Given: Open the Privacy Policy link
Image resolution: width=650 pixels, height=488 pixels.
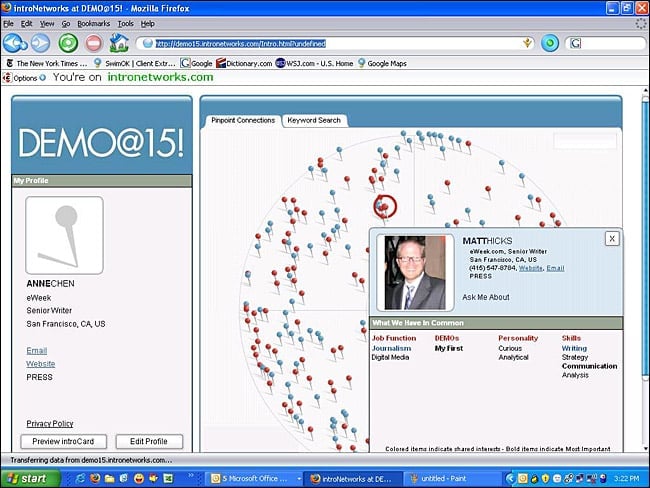Looking at the screenshot, I should tap(50, 424).
